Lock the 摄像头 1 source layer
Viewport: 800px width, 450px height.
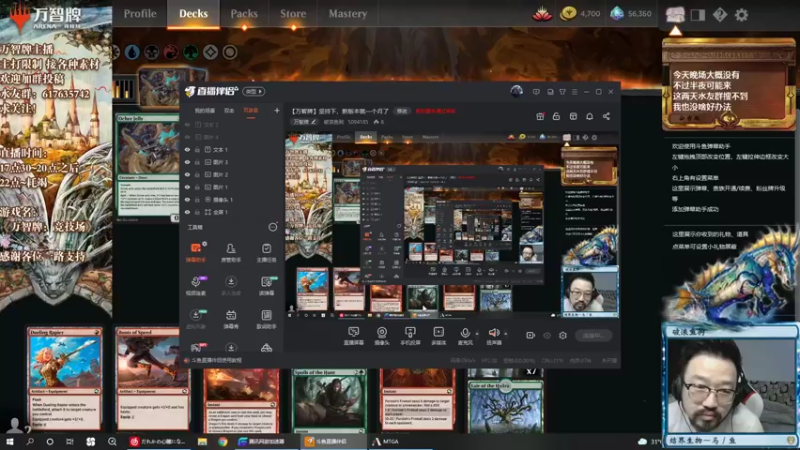(197, 199)
